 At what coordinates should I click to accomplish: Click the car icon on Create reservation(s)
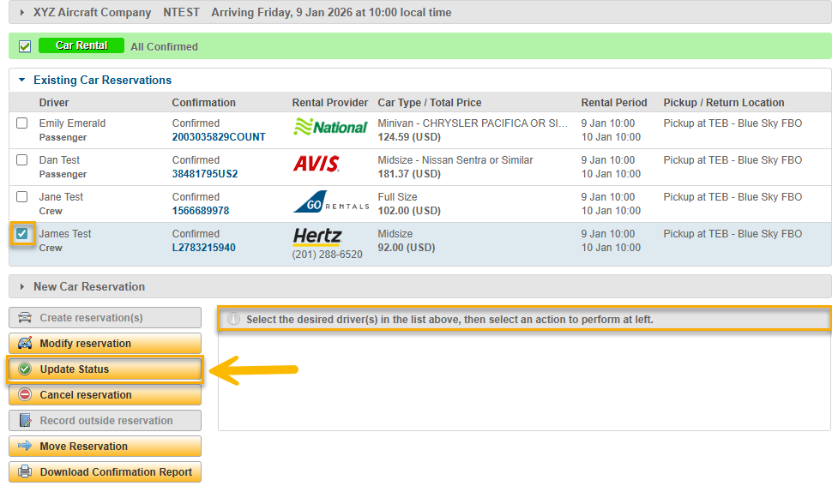coord(24,318)
